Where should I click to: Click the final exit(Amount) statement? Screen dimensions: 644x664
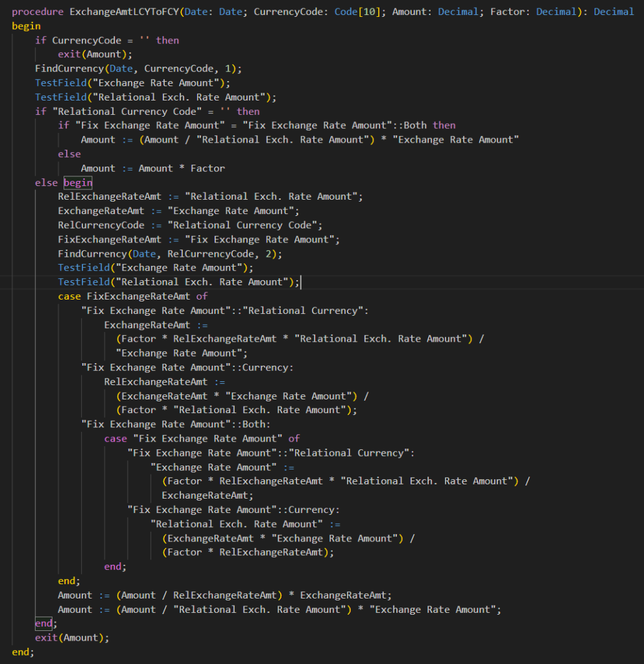click(72, 638)
